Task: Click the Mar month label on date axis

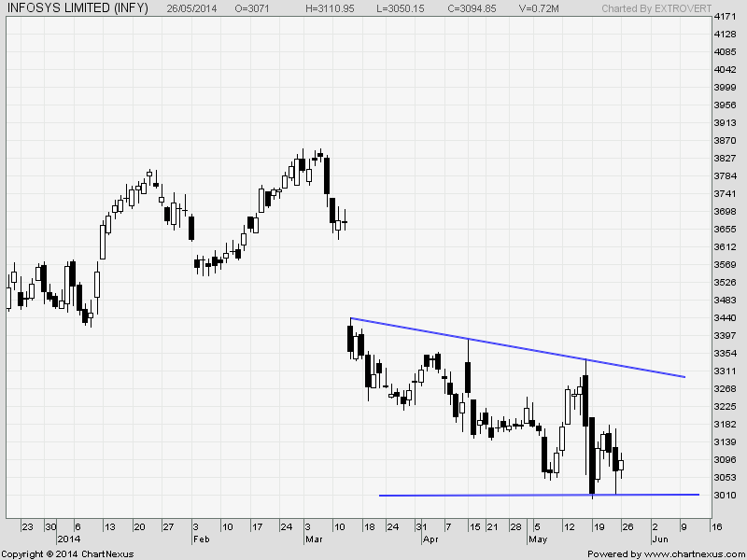Action: point(313,539)
